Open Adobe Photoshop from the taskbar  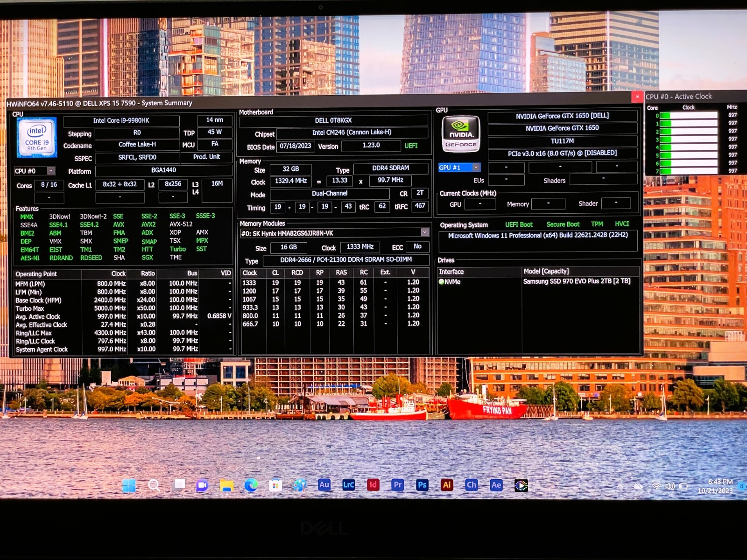[x=422, y=485]
